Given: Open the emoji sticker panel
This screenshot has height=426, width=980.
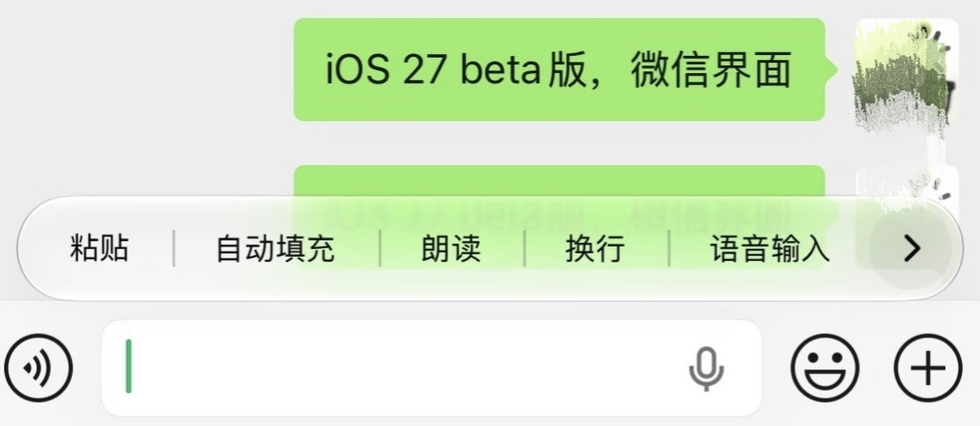Looking at the screenshot, I should pyautogui.click(x=825, y=368).
